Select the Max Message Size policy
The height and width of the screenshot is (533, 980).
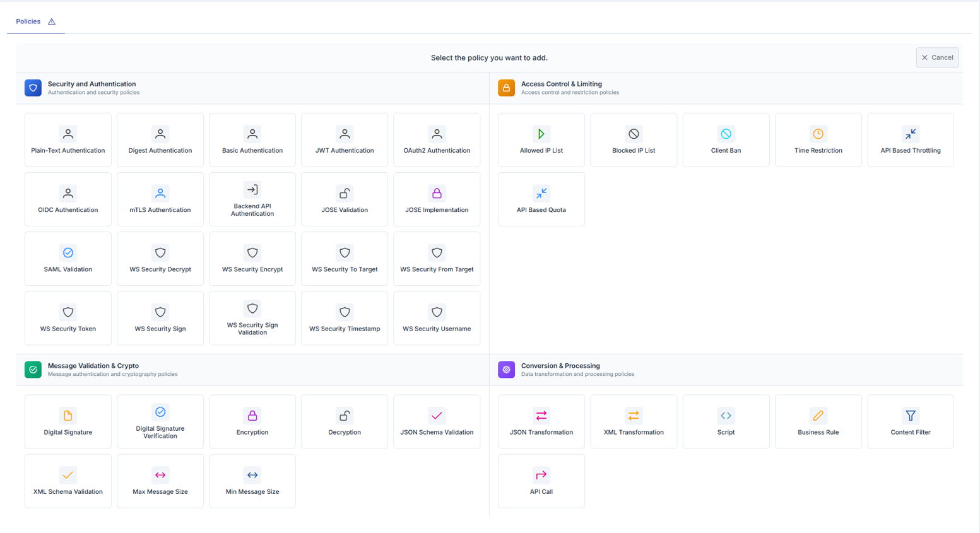[x=160, y=481]
